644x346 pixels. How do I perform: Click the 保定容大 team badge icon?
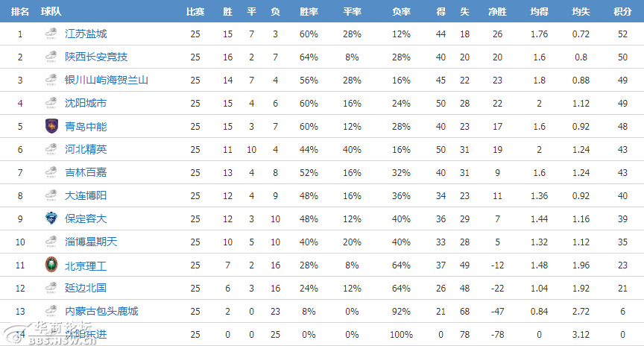pyautogui.click(x=51, y=218)
